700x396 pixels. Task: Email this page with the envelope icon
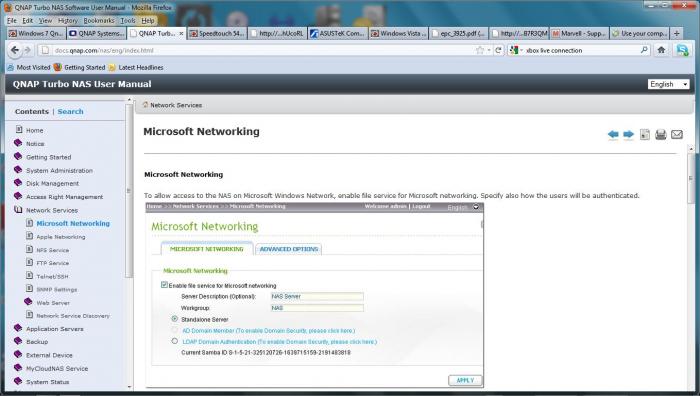pyautogui.click(x=677, y=134)
